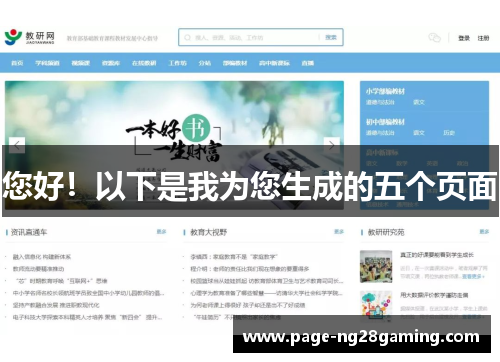
Task: Open the 在线教研 nav item
Action: (x=144, y=63)
